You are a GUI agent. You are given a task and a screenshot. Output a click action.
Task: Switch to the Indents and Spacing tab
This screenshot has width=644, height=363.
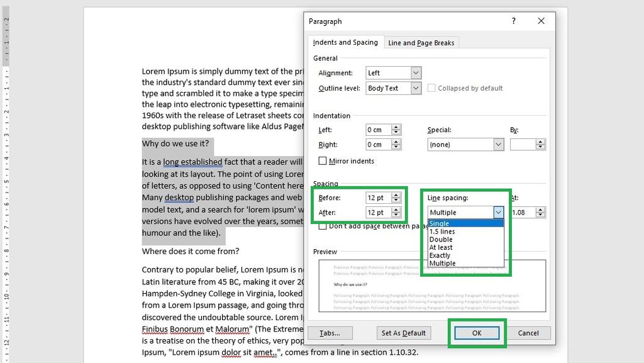pyautogui.click(x=345, y=42)
